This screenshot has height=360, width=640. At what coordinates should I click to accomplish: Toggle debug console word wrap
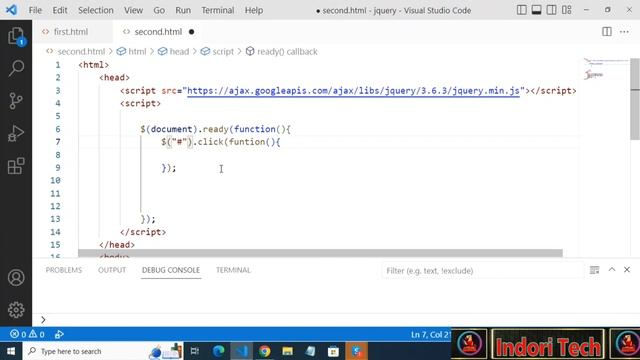tap(595, 270)
